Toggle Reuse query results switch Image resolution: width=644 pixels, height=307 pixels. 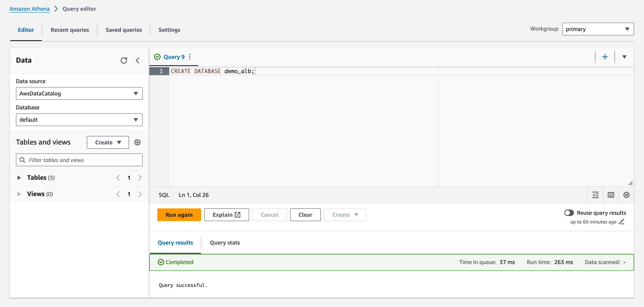569,213
